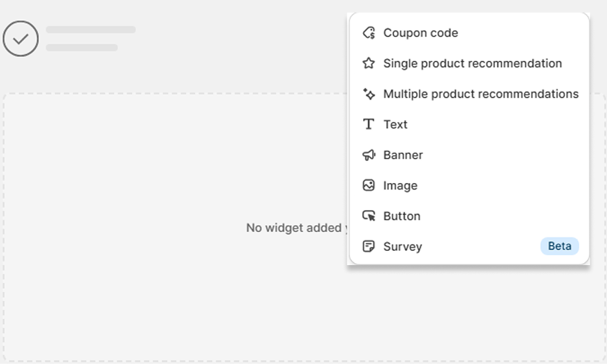
Task: Click the sparkle icon for multiple product recommendations
Action: pos(369,94)
